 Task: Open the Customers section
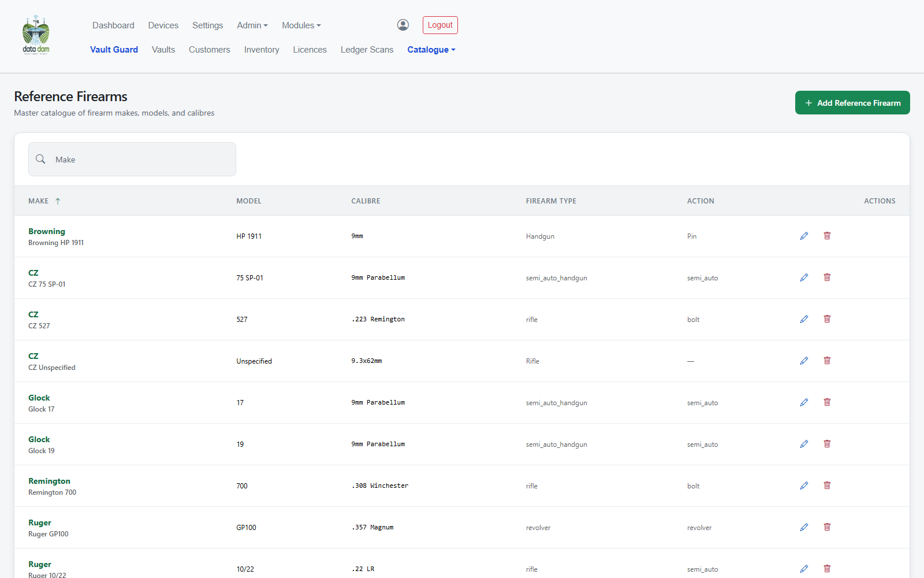click(210, 50)
